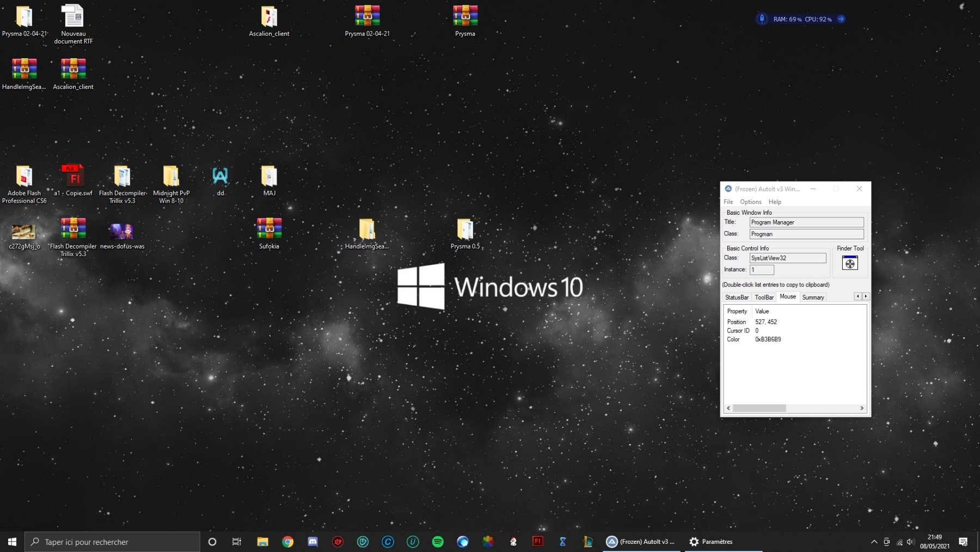Open the Adobe Flash taskbar icon
Screen dimensions: 980x552
tap(537, 542)
